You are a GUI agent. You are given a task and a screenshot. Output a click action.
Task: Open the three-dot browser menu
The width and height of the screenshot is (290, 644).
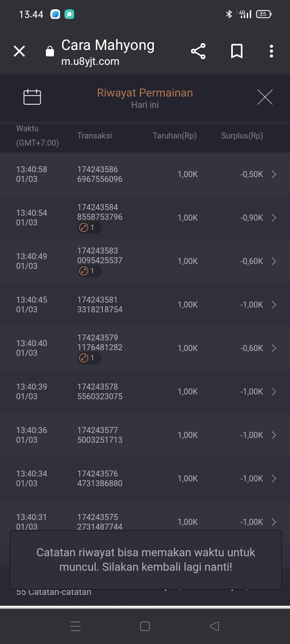pyautogui.click(x=271, y=51)
